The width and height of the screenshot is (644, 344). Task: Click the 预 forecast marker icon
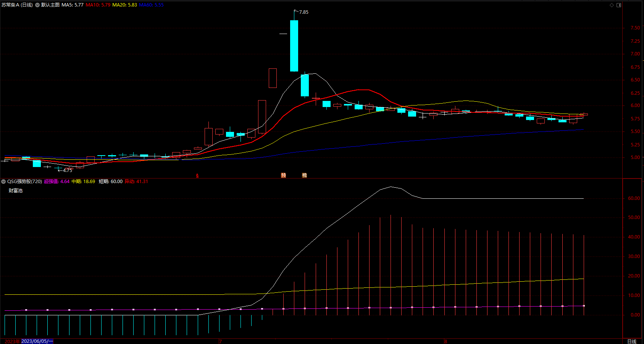(283, 175)
